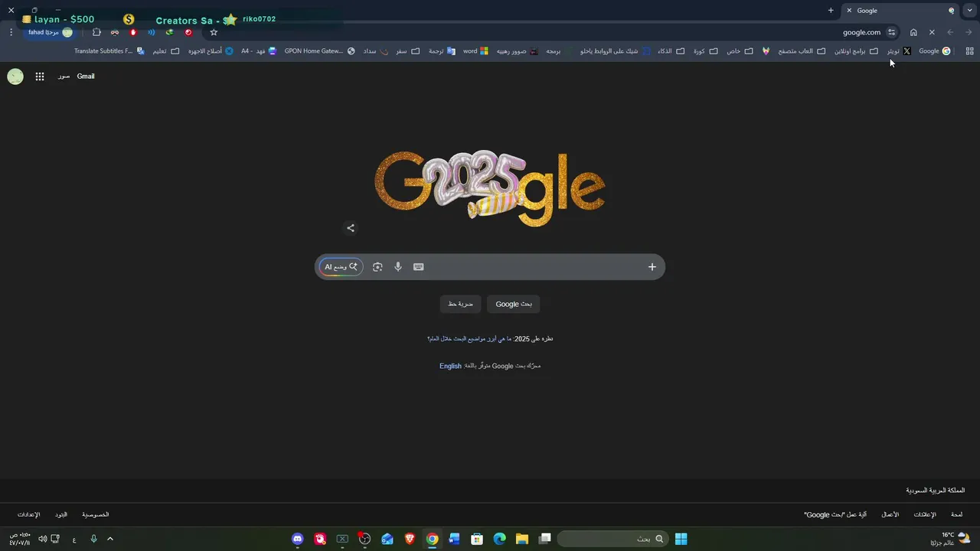Expand the خاص bookmark folder
The image size is (980, 551).
[x=739, y=51]
